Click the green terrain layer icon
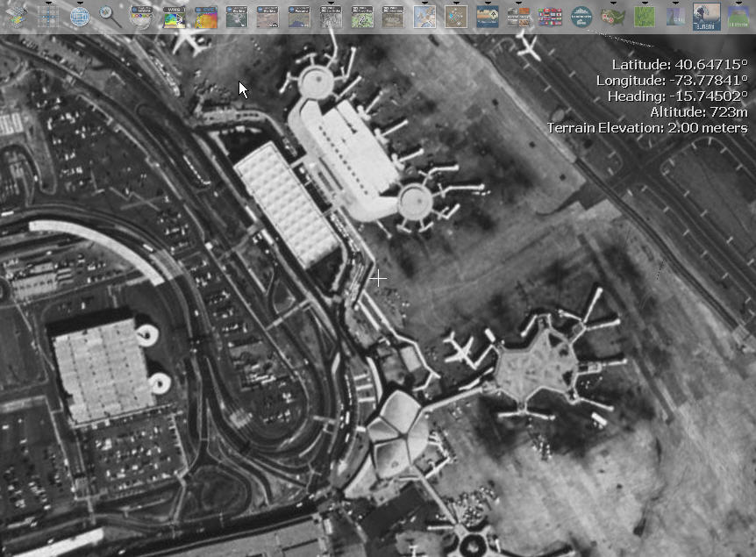The height and width of the screenshot is (557, 756). 644,16
